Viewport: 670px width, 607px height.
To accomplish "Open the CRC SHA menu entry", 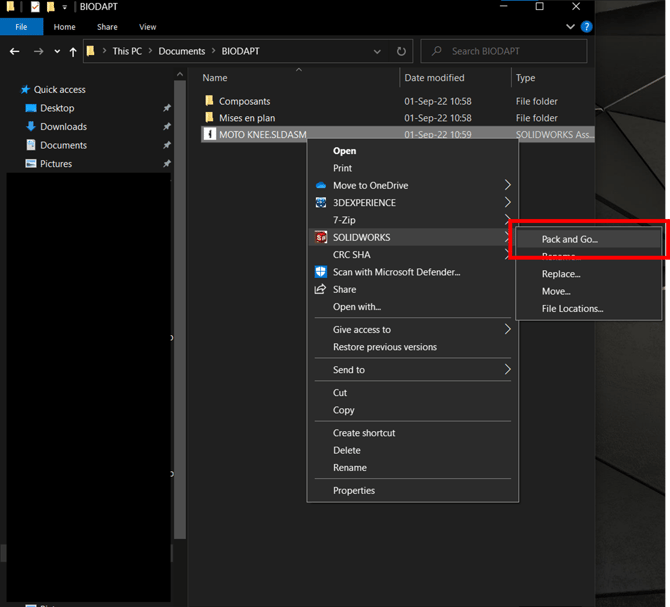I will point(352,255).
